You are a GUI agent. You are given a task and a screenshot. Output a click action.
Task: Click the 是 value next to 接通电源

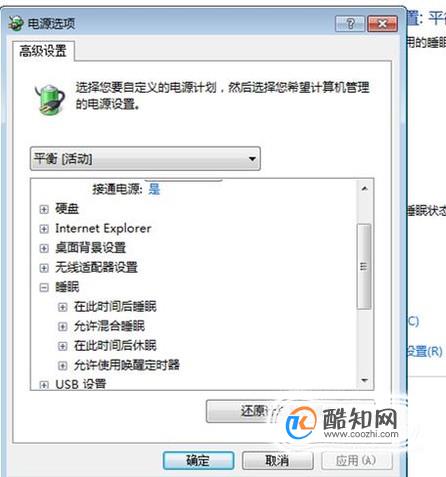coord(154,189)
